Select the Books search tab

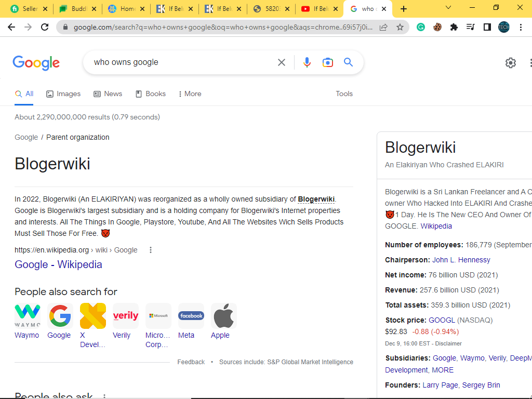point(150,94)
